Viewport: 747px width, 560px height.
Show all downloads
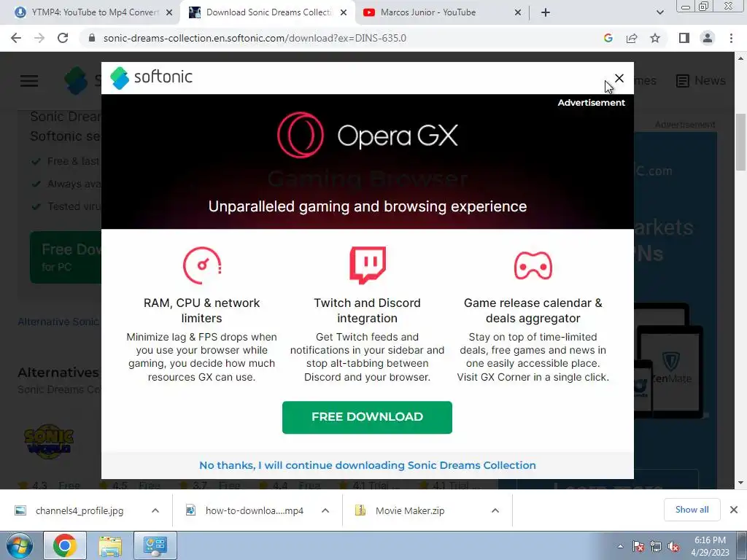pos(692,510)
